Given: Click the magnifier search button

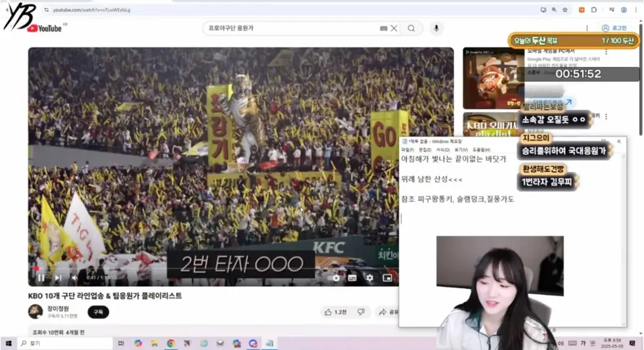Looking at the screenshot, I should click(x=411, y=28).
